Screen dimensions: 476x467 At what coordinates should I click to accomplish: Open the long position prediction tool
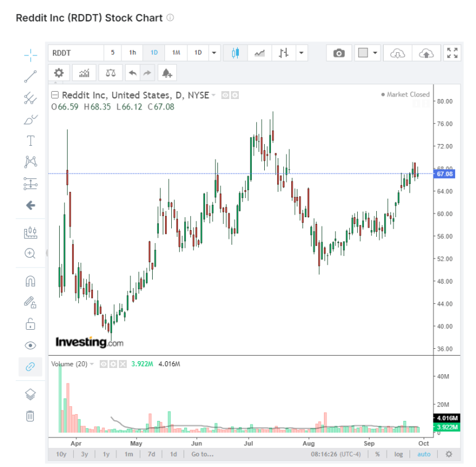[30, 183]
